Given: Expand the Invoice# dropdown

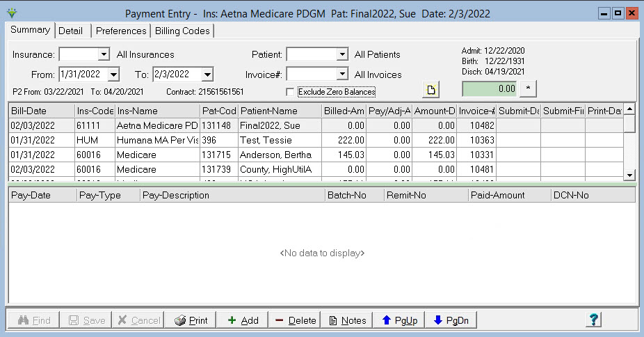Looking at the screenshot, I should [x=341, y=75].
